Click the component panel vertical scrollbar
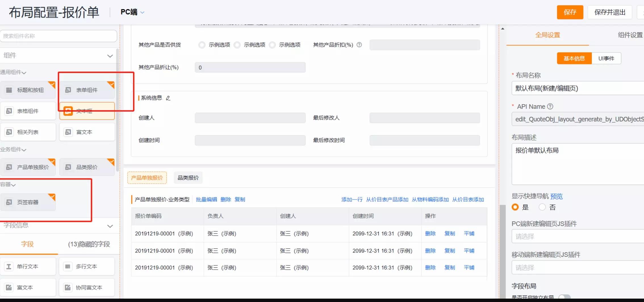Viewport: 644px width, 302px height. coord(118,111)
